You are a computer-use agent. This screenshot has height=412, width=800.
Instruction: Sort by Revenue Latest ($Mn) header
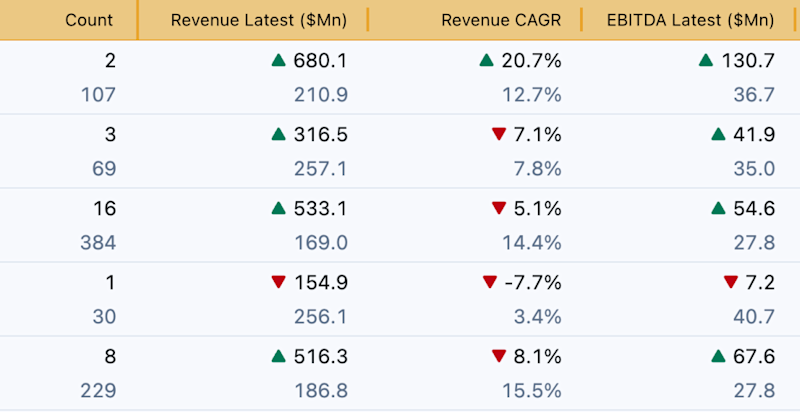coord(259,20)
